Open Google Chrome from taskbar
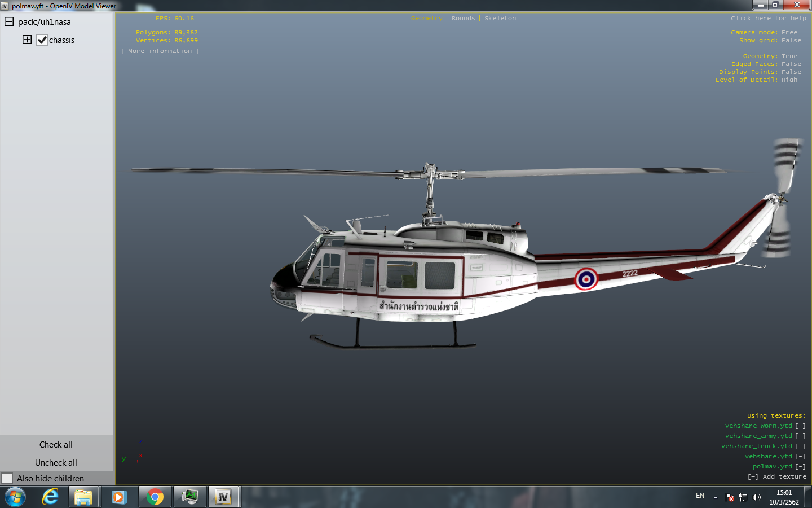The width and height of the screenshot is (812, 508). (155, 497)
